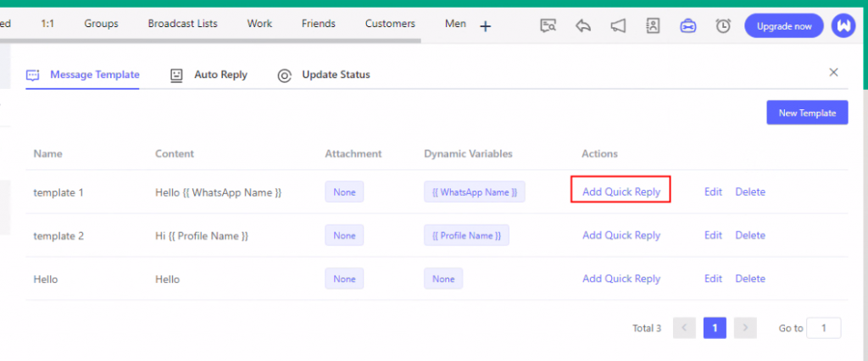Image resolution: width=868 pixels, height=361 pixels.
Task: Open the Update Status tab
Action: (325, 75)
